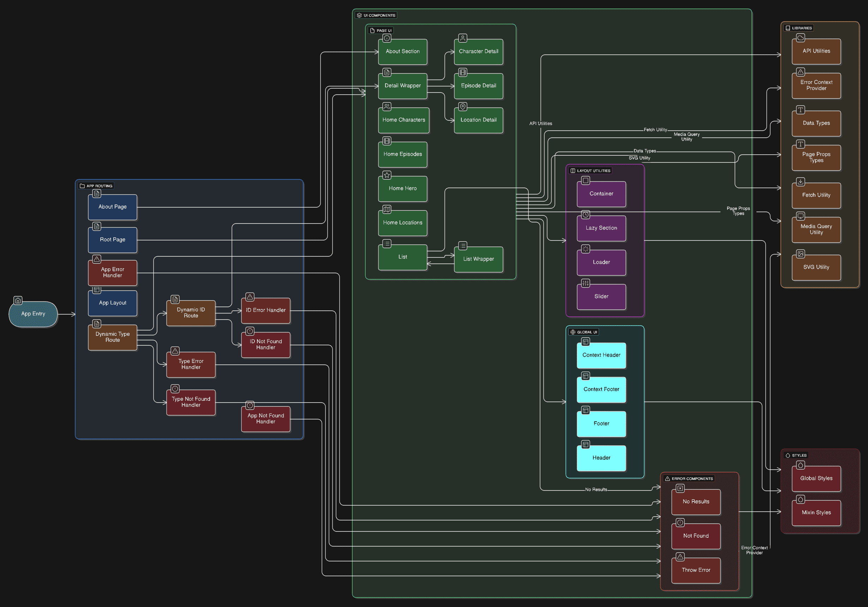Click the download icon above Fetch Utility

pos(800,182)
